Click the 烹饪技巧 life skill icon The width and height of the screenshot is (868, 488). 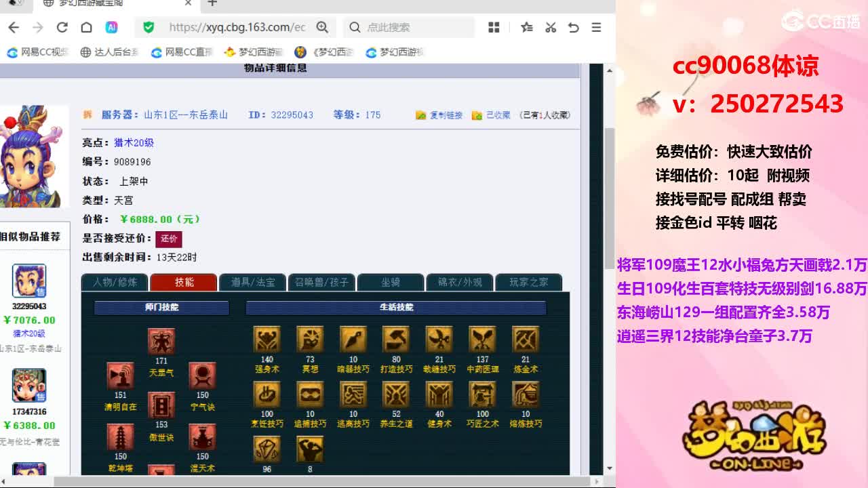[x=267, y=394]
